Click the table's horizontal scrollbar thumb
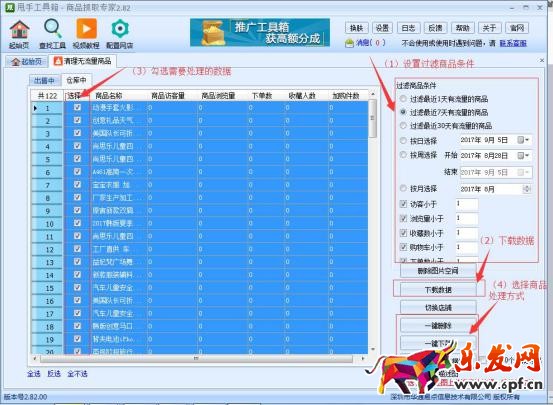 pyautogui.click(x=196, y=359)
